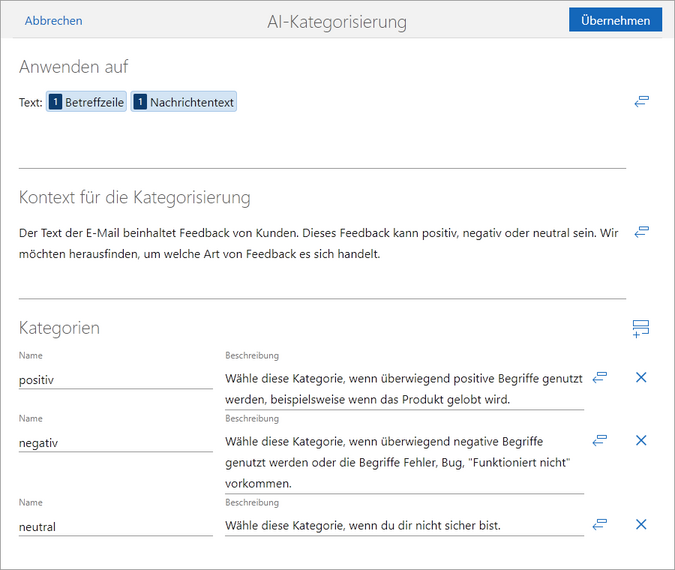Screen dimensions: 675x570
Task: Edit the negativ name field
Action: [115, 442]
